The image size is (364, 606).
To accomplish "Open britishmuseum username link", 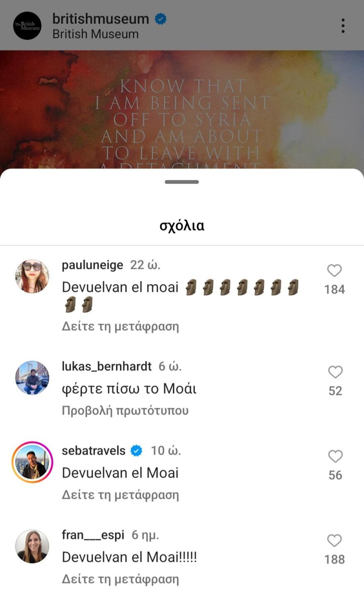I will click(x=101, y=19).
